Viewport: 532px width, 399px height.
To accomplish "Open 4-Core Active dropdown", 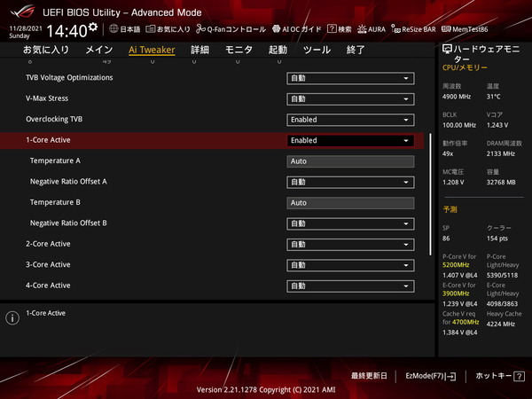I will 350,286.
